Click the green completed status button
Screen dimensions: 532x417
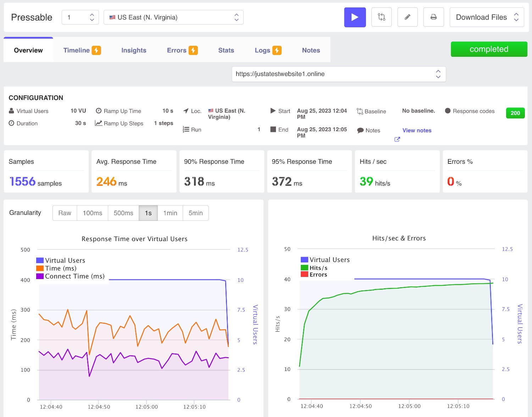click(489, 49)
